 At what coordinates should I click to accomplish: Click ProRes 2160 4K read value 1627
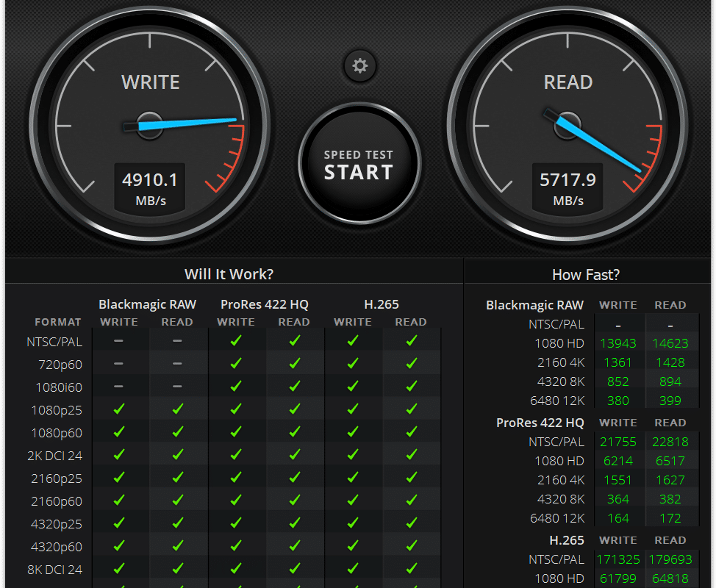(x=670, y=480)
